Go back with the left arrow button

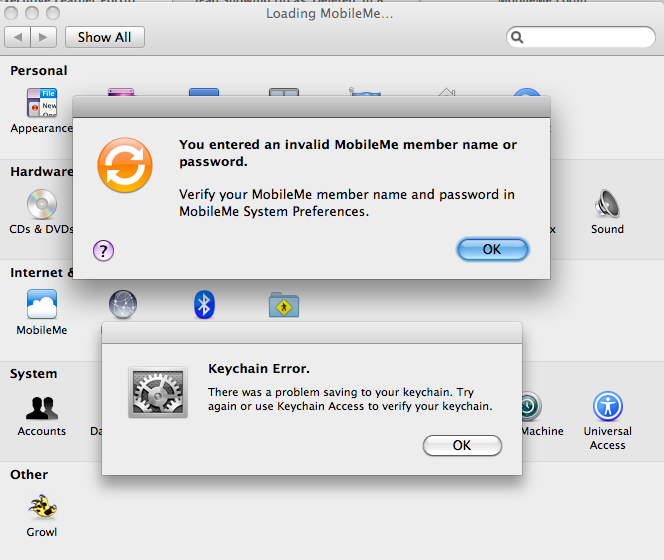click(17, 37)
